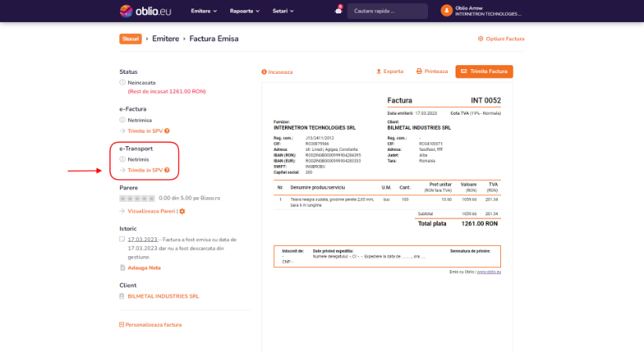Click the Printeaza button
The width and height of the screenshot is (644, 352).
coord(432,71)
